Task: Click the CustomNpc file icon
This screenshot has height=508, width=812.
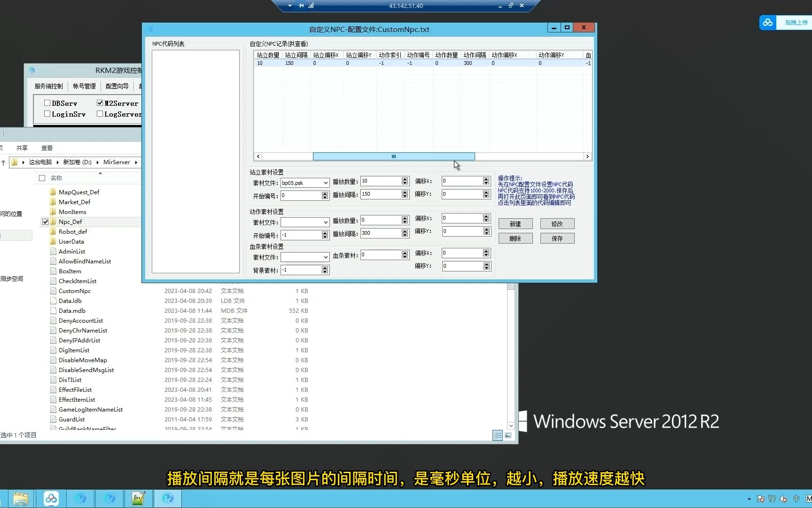Action: click(x=53, y=291)
